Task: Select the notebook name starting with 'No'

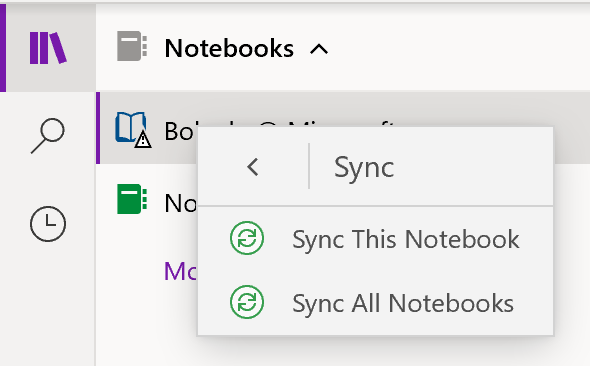Action: pos(181,203)
